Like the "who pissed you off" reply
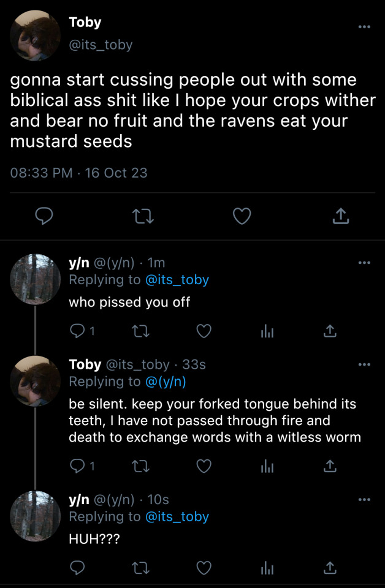The image size is (385, 588). point(204,331)
